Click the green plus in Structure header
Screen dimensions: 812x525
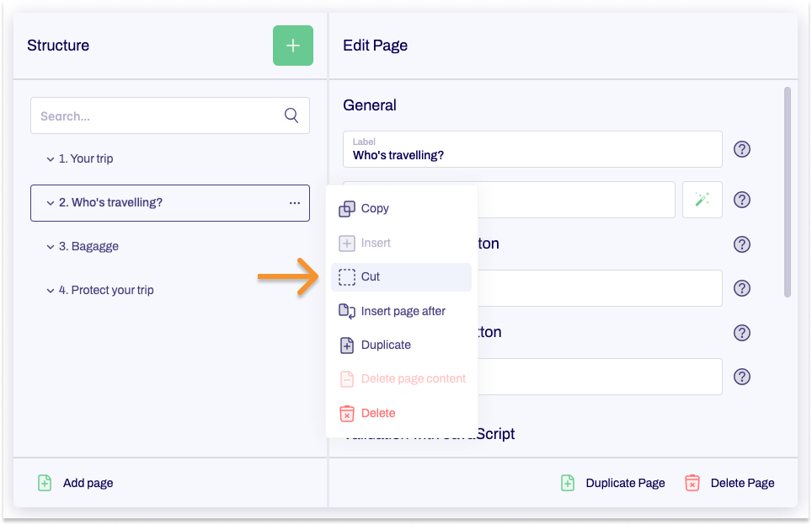click(x=292, y=46)
